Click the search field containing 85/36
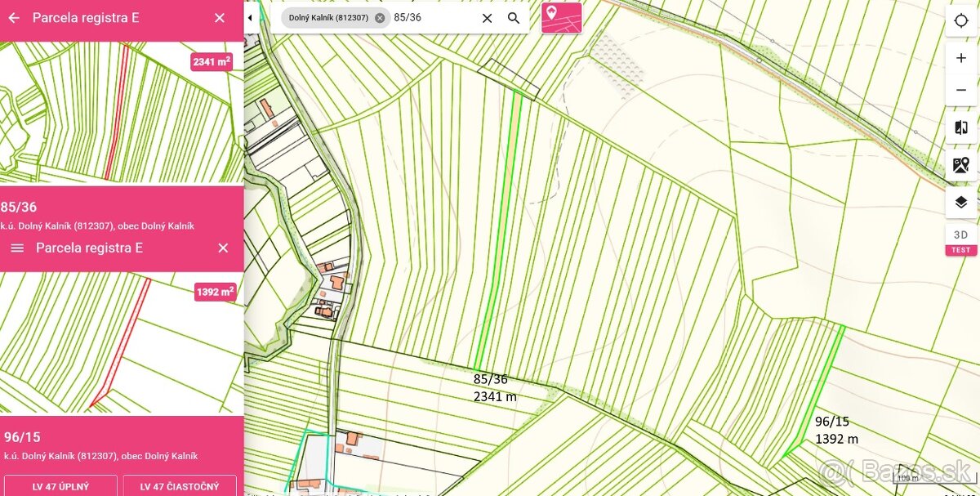This screenshot has height=496, width=980. click(433, 17)
